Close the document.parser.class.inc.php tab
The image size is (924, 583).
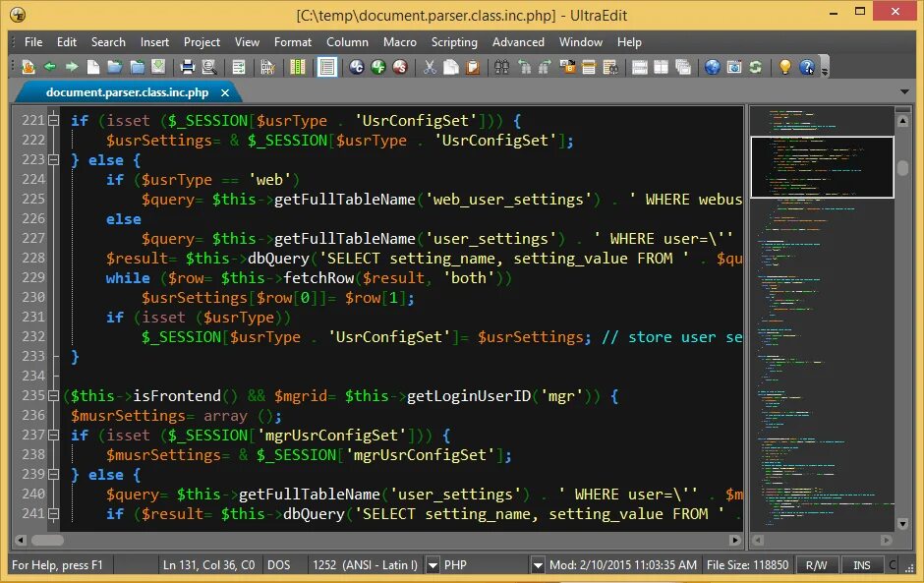pyautogui.click(x=224, y=92)
